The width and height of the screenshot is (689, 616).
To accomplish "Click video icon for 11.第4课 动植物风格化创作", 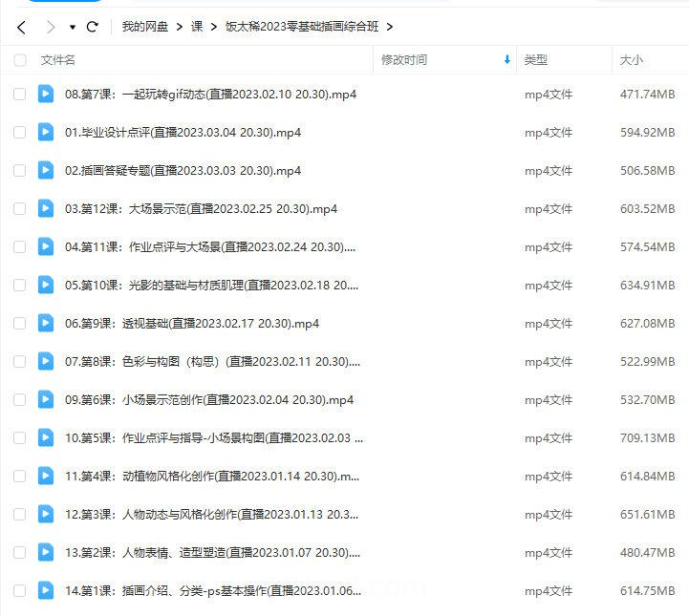I will click(46, 476).
